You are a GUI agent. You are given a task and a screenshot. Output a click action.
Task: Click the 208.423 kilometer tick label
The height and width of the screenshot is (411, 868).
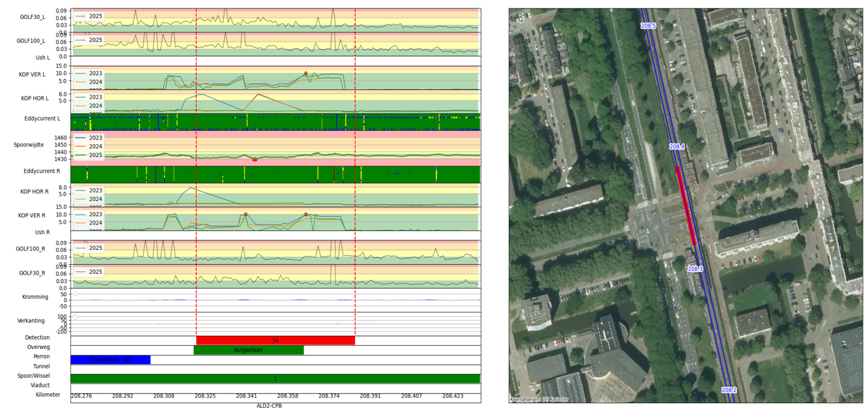(453, 396)
